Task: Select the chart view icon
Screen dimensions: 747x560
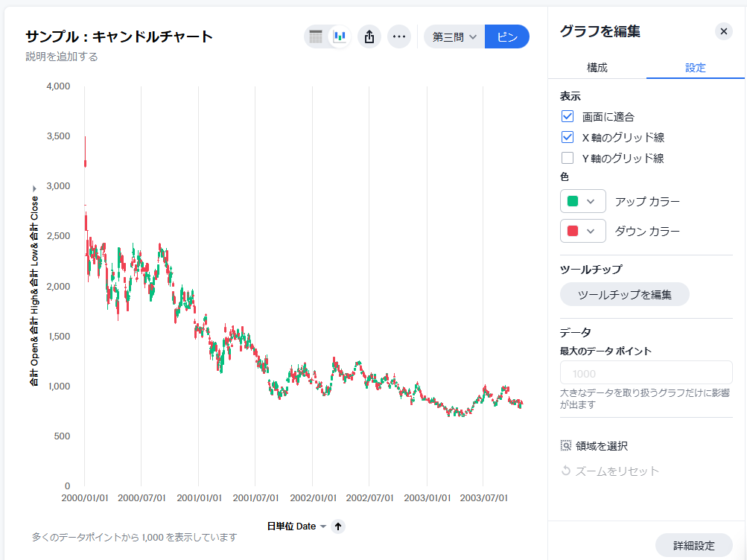Action: [x=340, y=36]
